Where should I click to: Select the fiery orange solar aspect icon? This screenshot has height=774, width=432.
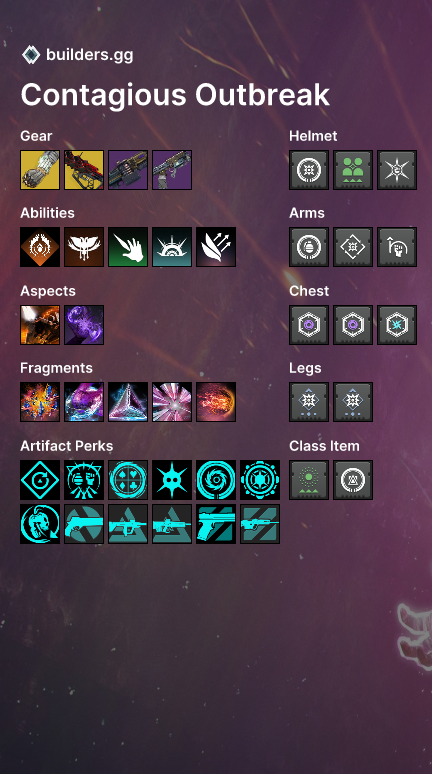40,325
